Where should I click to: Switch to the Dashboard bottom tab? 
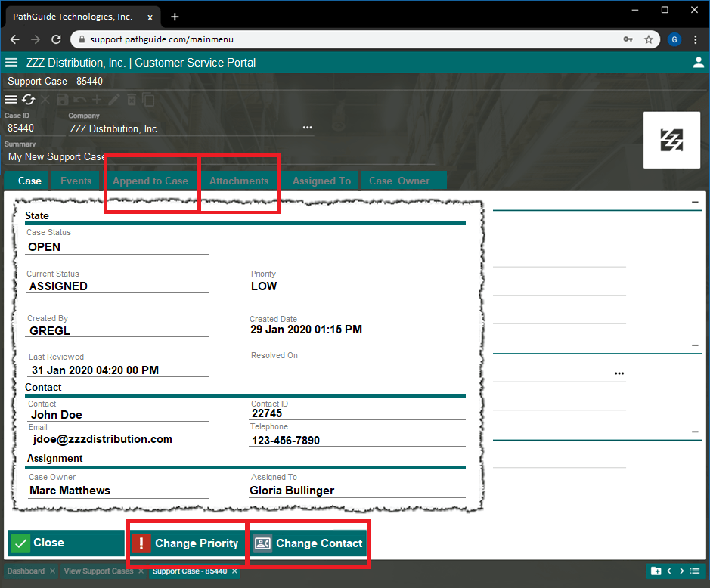point(26,571)
